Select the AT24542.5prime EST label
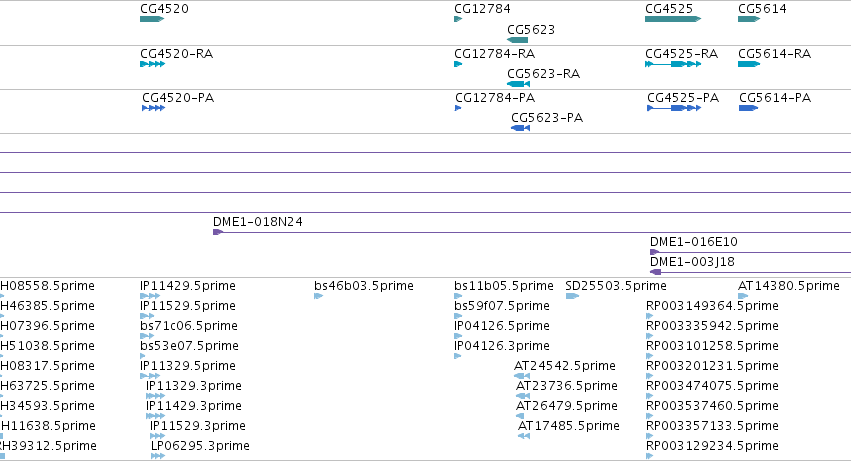The width and height of the screenshot is (851, 461). [x=565, y=365]
